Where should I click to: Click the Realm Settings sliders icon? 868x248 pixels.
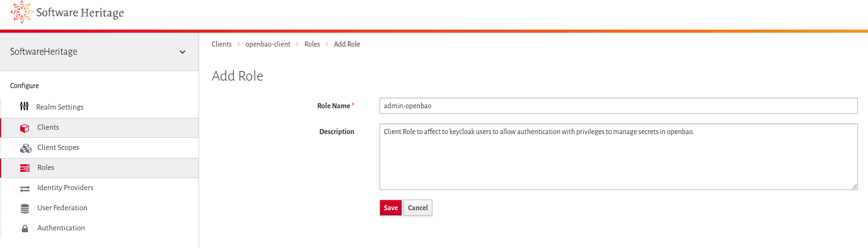(x=25, y=106)
